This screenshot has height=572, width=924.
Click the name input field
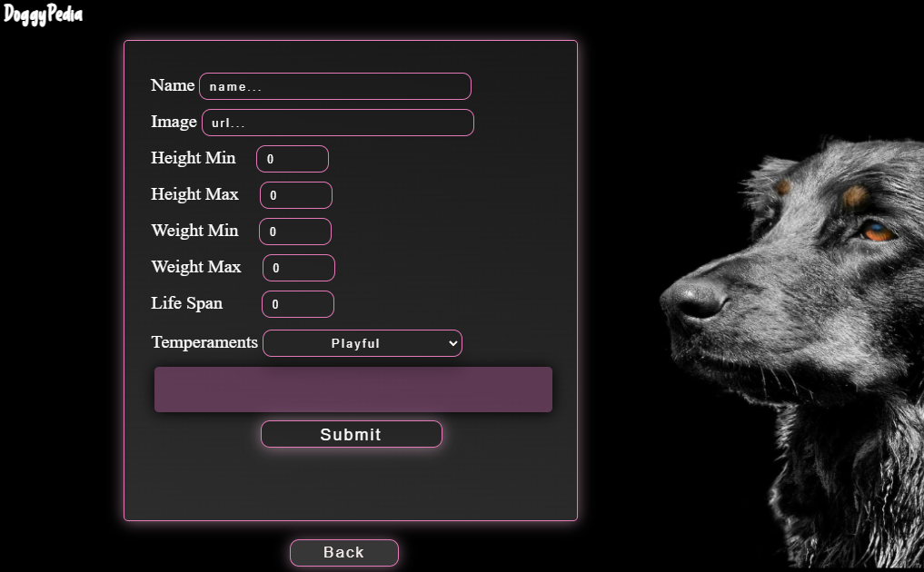point(334,86)
